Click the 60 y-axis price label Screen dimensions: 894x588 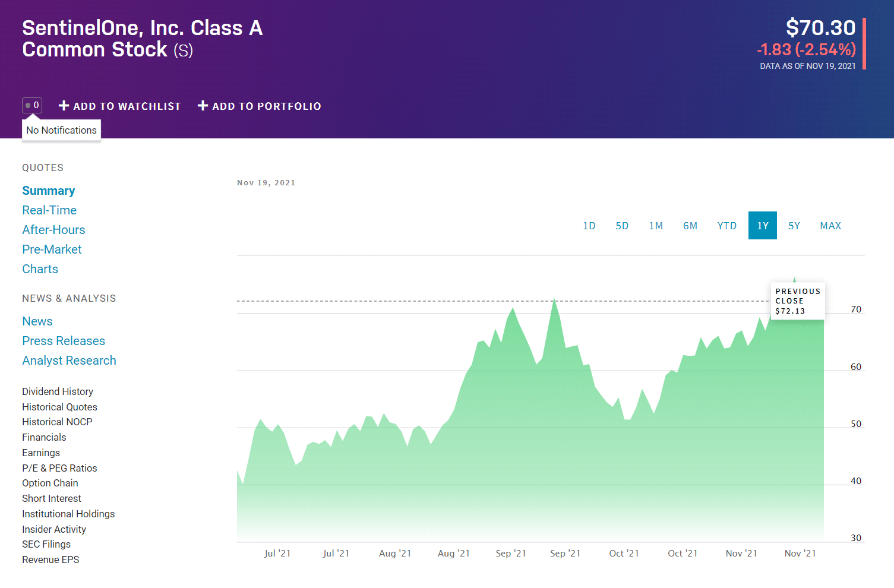856,367
